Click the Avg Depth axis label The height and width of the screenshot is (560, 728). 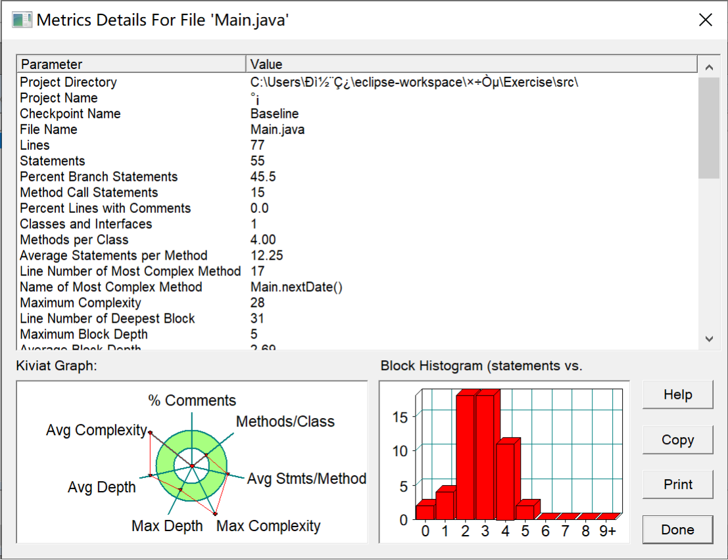pyautogui.click(x=102, y=487)
